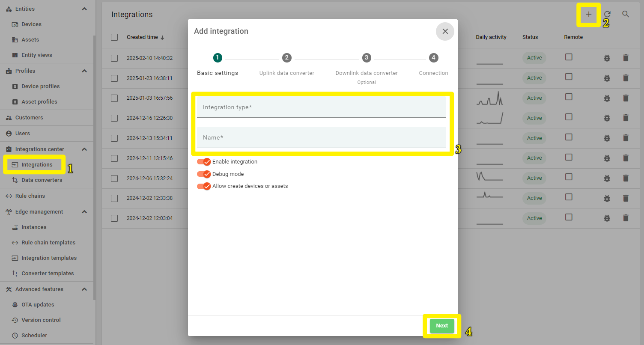The width and height of the screenshot is (644, 345).
Task: Close the Add integration dialog
Action: click(x=445, y=31)
